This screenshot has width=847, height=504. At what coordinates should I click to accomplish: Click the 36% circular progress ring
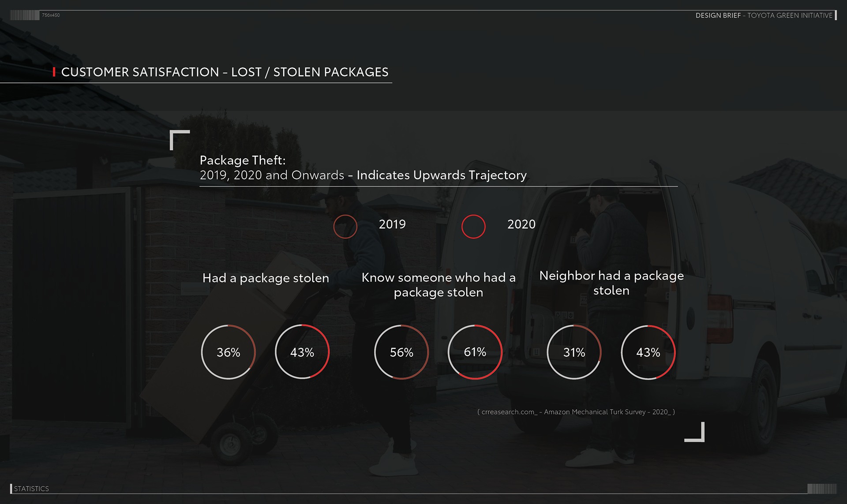click(x=229, y=352)
